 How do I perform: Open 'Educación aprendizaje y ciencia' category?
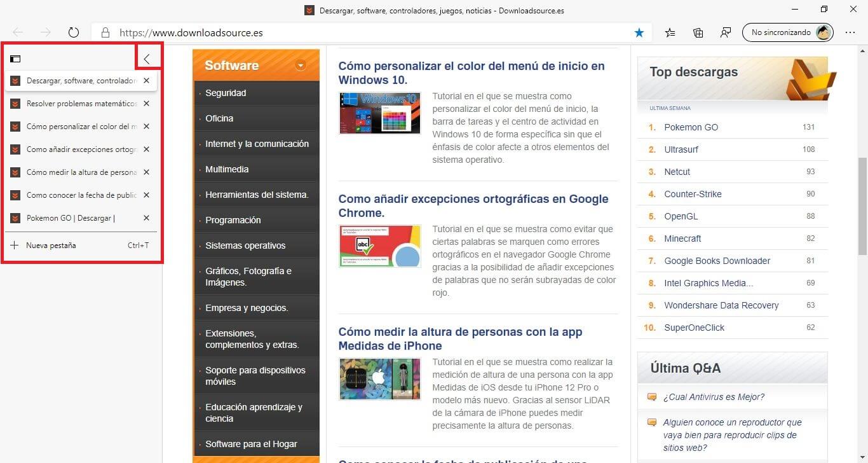tap(256, 413)
